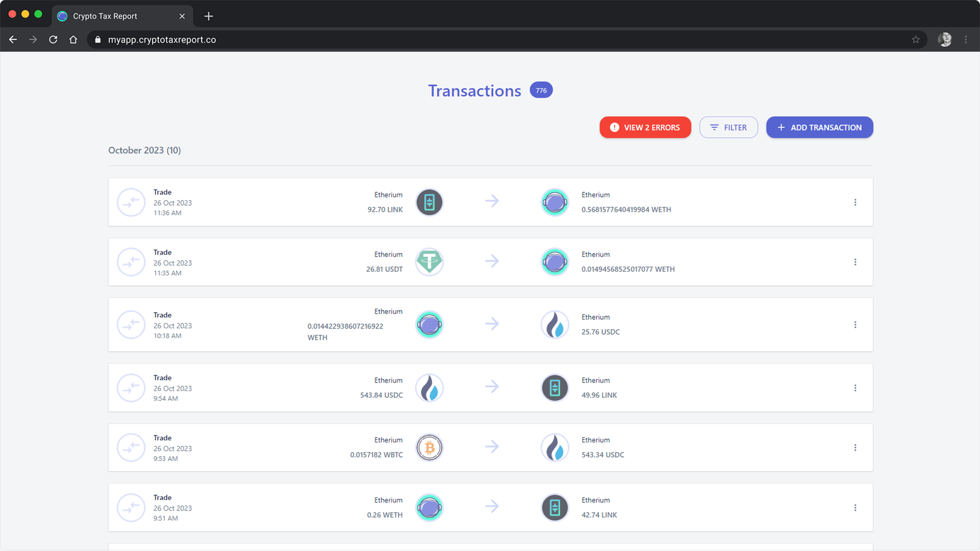
Task: Click trade swap icon for 11:35 AM trade
Action: pyautogui.click(x=131, y=262)
